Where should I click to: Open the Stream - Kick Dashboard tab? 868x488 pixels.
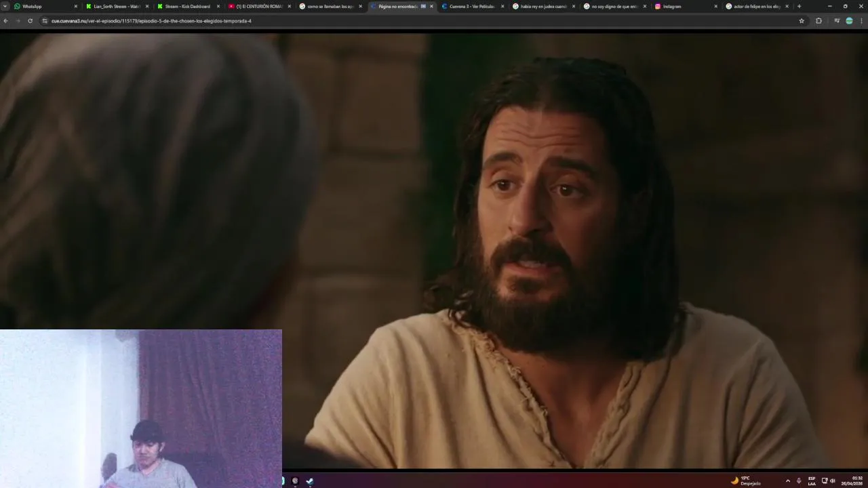click(x=186, y=6)
